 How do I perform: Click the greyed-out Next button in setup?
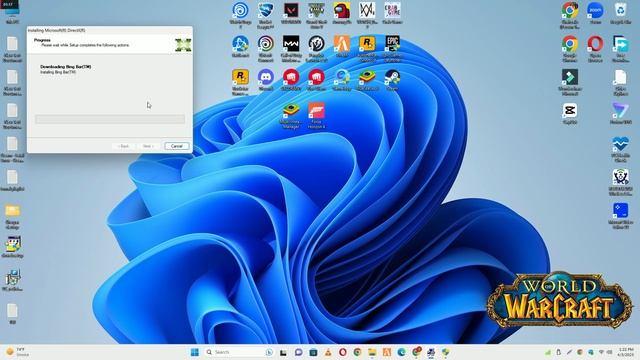coord(148,146)
